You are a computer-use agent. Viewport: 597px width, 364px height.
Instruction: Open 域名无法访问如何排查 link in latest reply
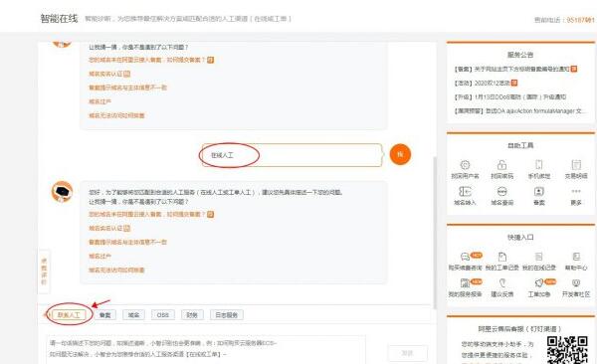click(x=116, y=270)
